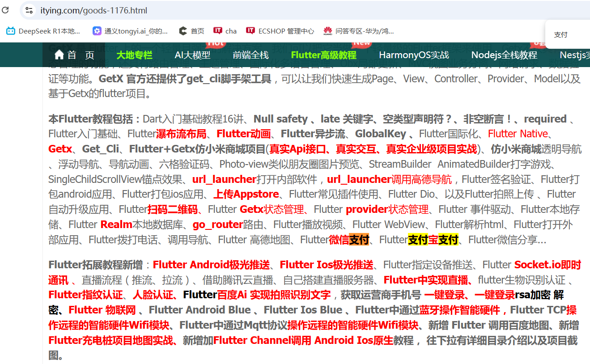Viewport: 590px width, 364px height.
Task: Click the address bar URL itying.com/goods-1176.html
Action: click(93, 10)
